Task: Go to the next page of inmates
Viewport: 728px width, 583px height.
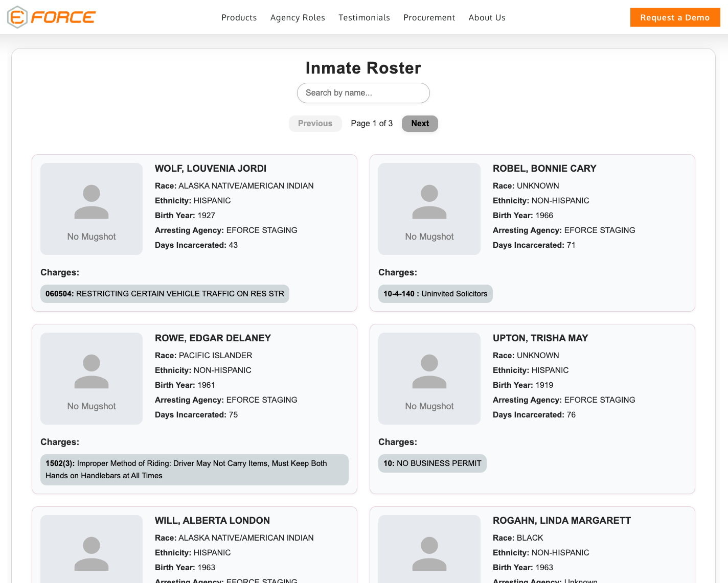Action: (419, 123)
